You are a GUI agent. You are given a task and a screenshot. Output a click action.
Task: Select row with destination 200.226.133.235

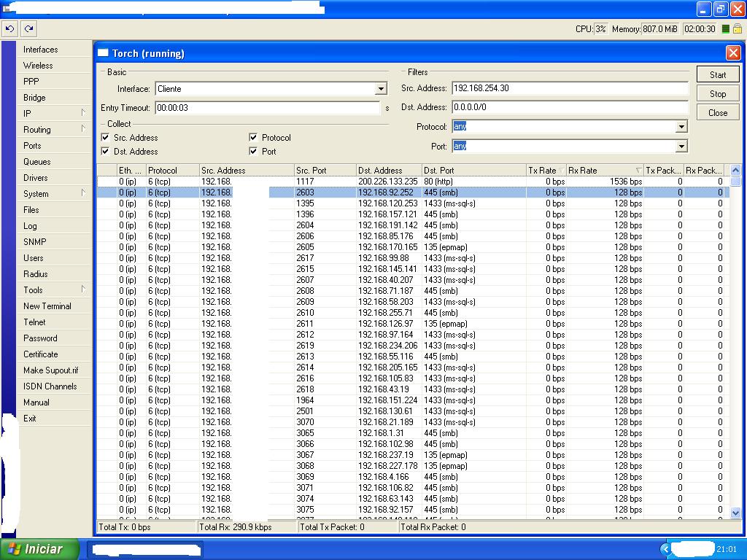tap(413, 182)
